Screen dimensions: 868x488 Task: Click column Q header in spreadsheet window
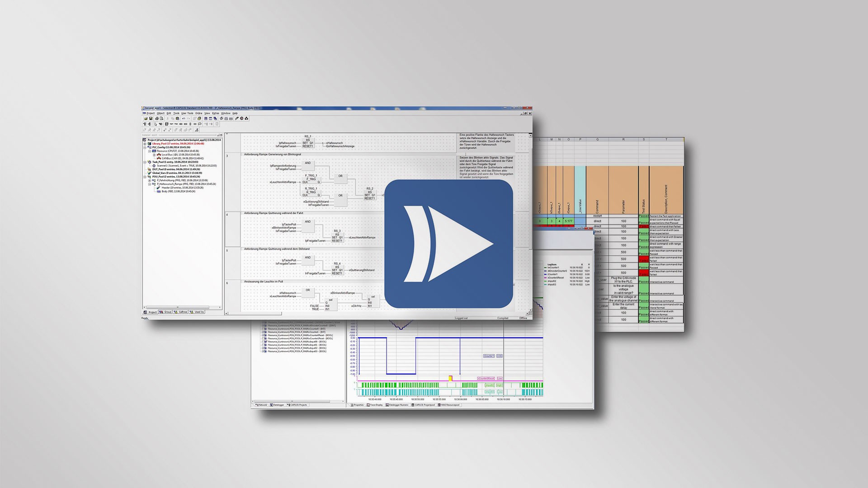[597, 140]
